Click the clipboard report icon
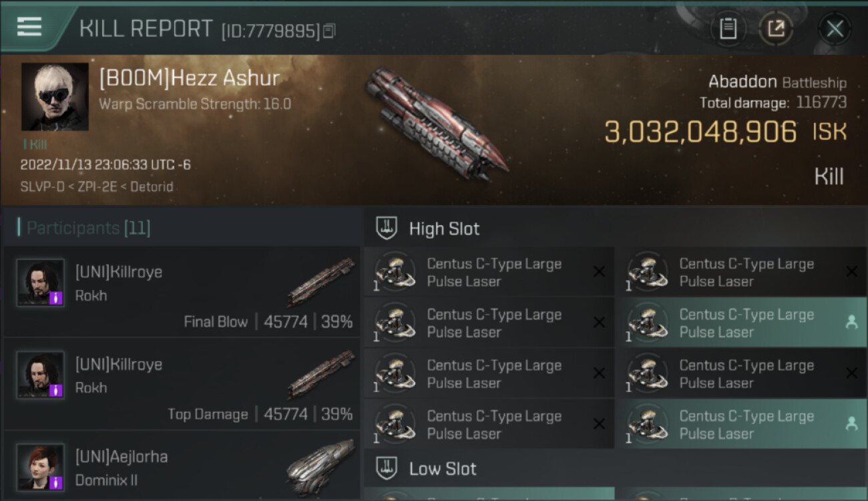This screenshot has width=868, height=501. click(728, 29)
